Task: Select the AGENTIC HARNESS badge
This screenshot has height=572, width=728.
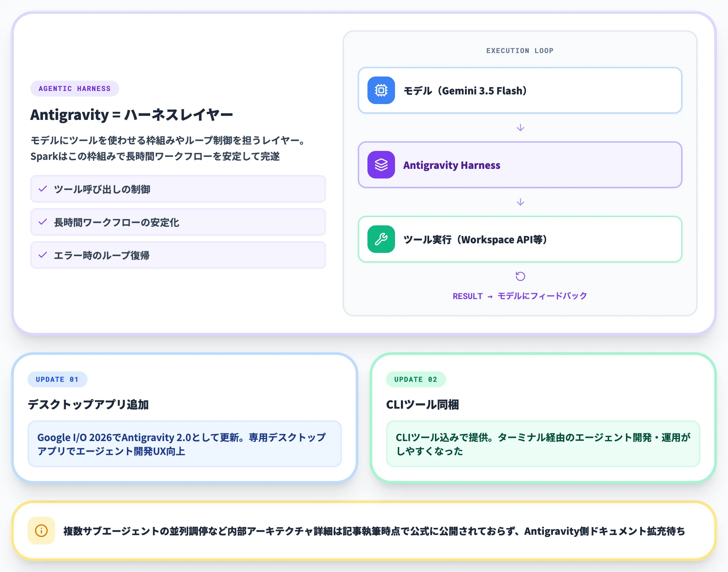Action: click(75, 89)
